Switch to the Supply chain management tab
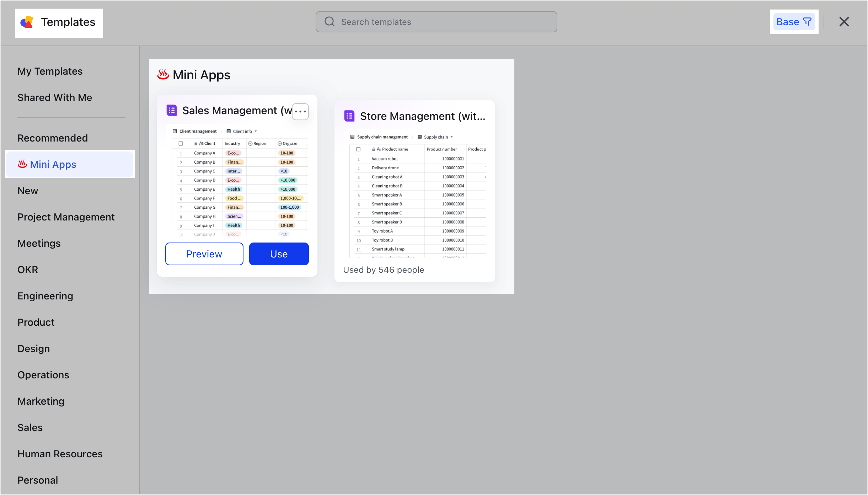 pyautogui.click(x=382, y=137)
